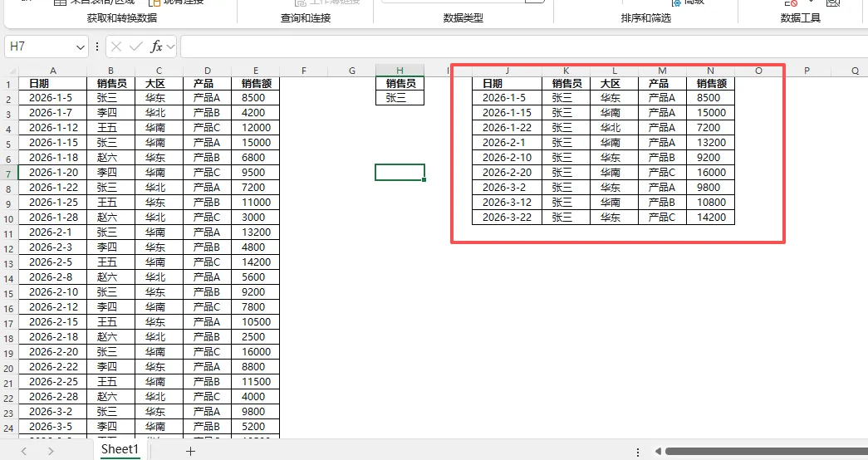Cancel the formula entry with the X icon
The height and width of the screenshot is (460, 868).
coord(115,46)
